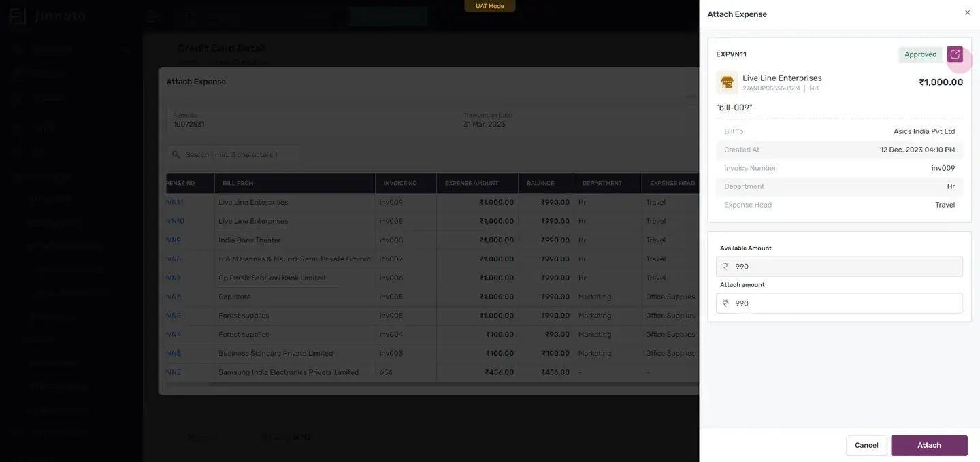This screenshot has width=980, height=462.
Task: Open expense link VN4 in the table
Action: point(174,335)
